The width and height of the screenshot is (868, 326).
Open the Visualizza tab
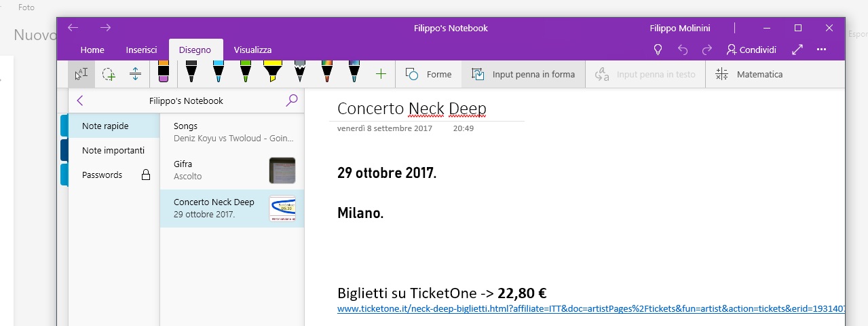pos(252,50)
